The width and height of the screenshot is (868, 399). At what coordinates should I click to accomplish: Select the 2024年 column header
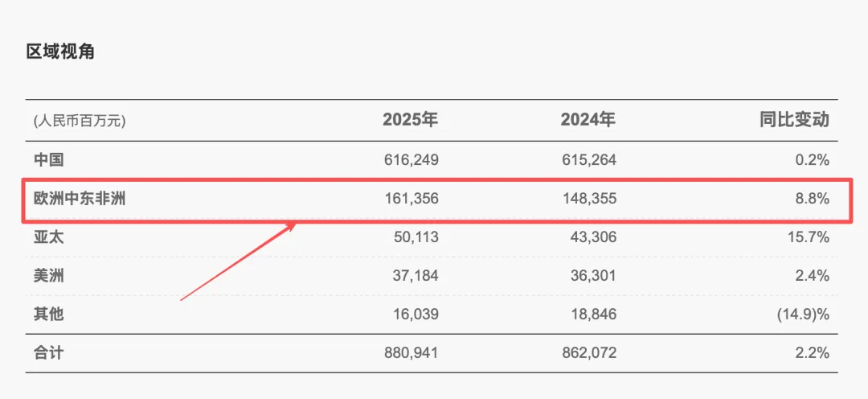[x=588, y=121]
